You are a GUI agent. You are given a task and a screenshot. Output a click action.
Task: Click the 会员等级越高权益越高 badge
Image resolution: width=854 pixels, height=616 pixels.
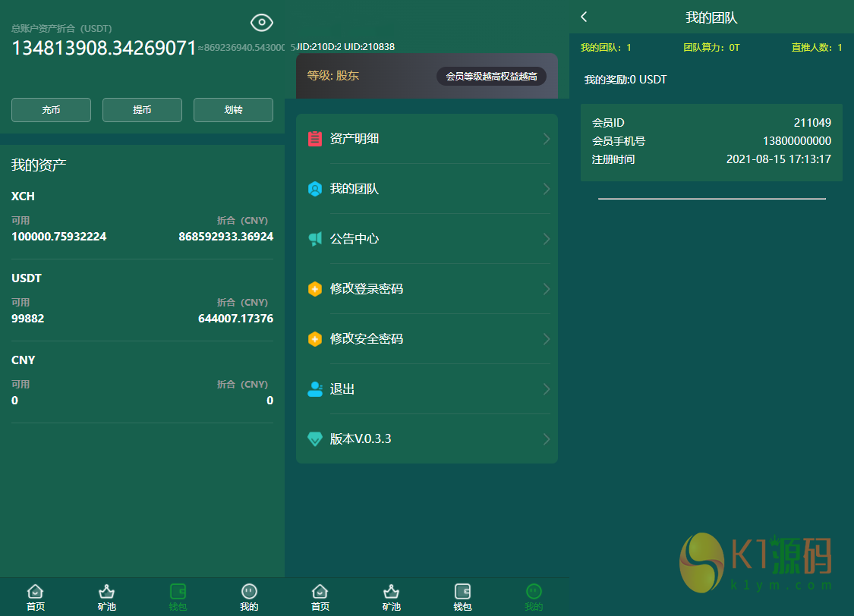(x=491, y=76)
